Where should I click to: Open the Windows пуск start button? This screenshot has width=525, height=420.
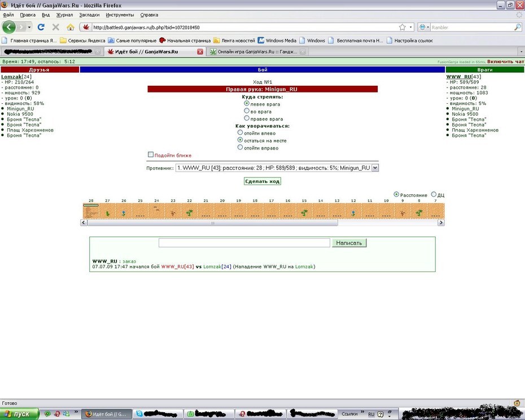point(19,414)
